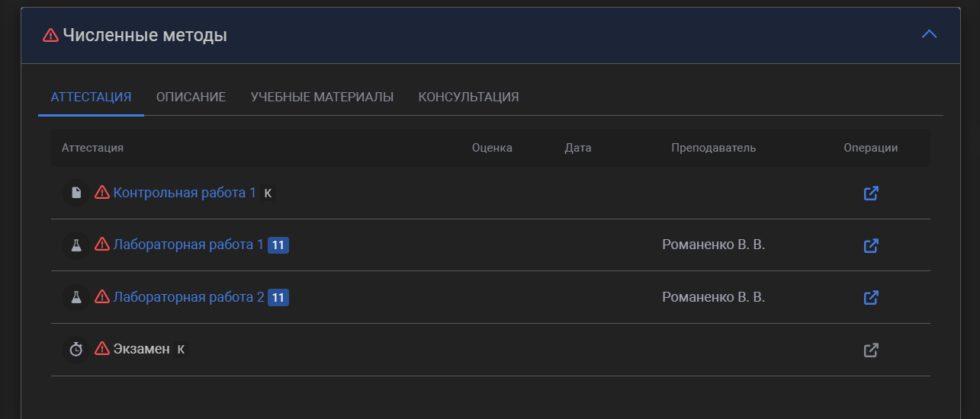Click the Экзамен row external link icon

point(871,350)
